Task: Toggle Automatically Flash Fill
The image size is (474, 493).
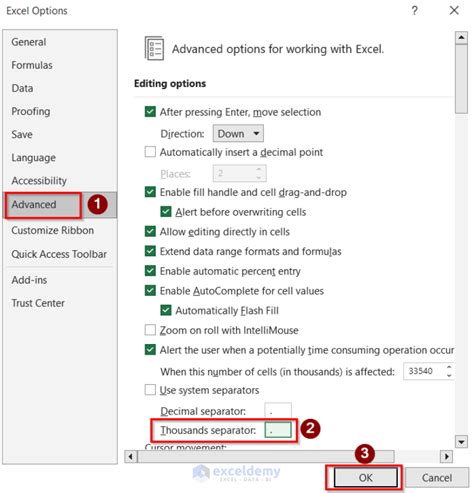Action: click(x=166, y=310)
